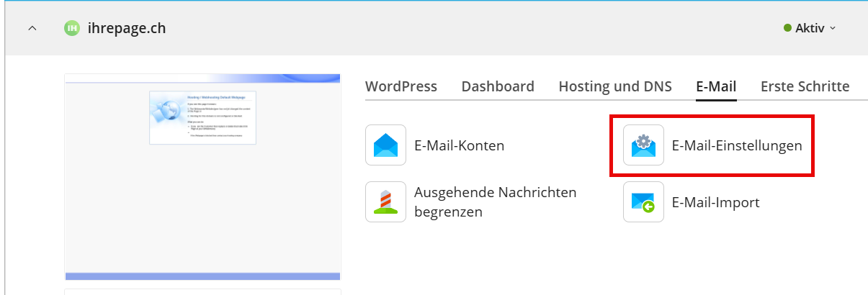Open the Dashboard tab

[498, 87]
